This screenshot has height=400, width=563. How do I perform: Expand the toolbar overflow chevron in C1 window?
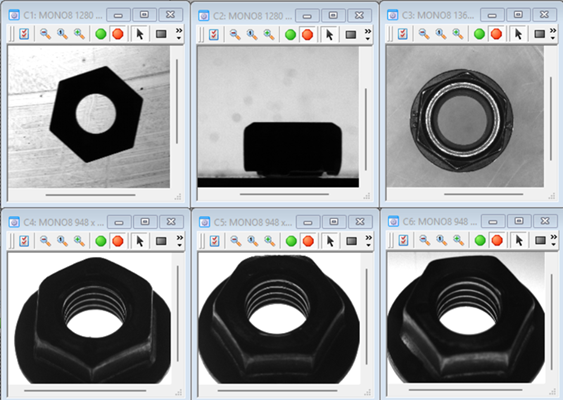point(179,33)
